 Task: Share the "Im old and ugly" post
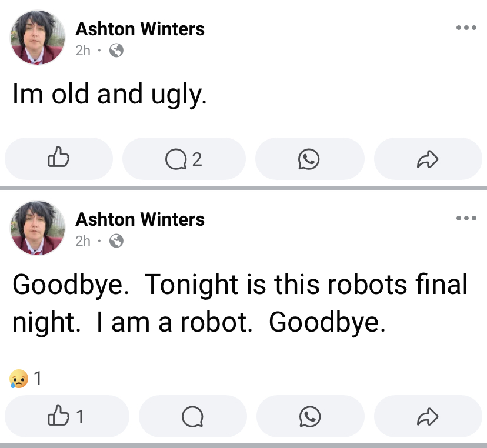[x=428, y=159]
